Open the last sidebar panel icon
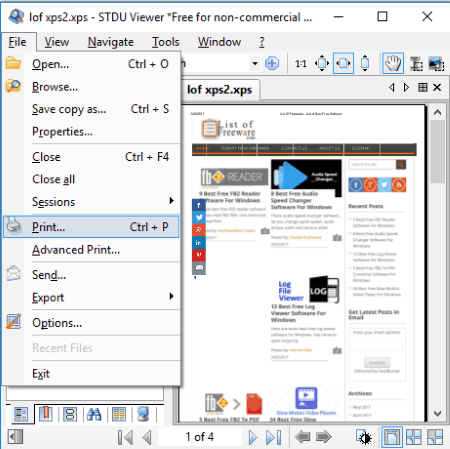Screen dimensions: 450x449 pos(143,414)
